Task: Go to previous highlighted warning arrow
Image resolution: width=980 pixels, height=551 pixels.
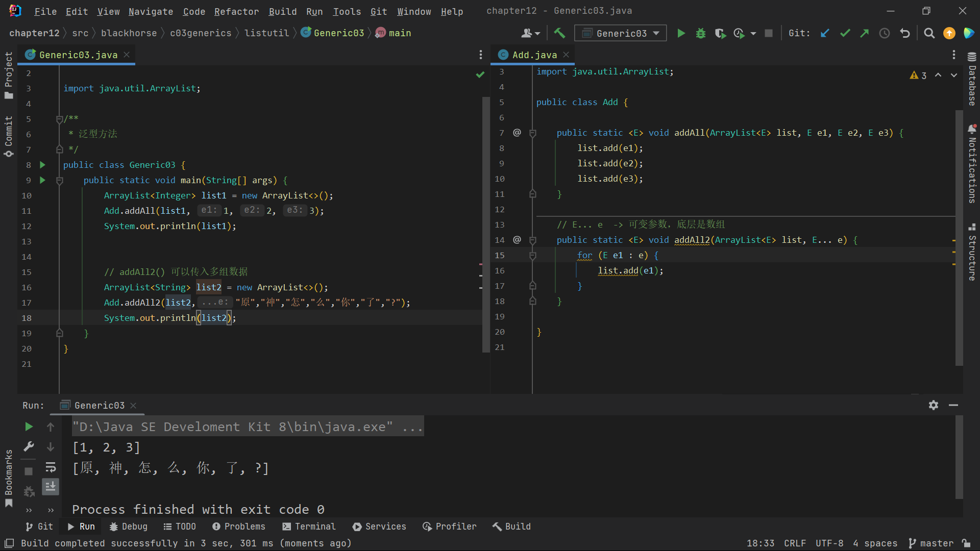Action: coord(938,75)
